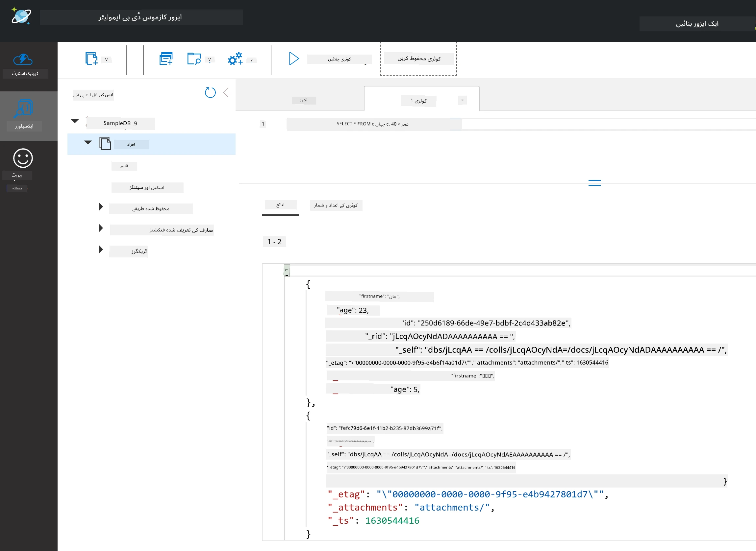Click the کوئیک اسٹارٹ label
756x551 pixels.
tap(25, 73)
